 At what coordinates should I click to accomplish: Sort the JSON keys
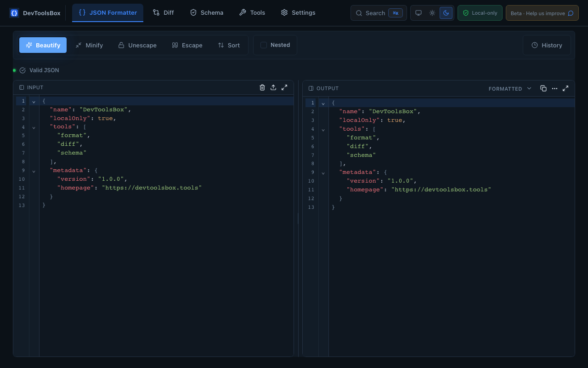coord(229,45)
